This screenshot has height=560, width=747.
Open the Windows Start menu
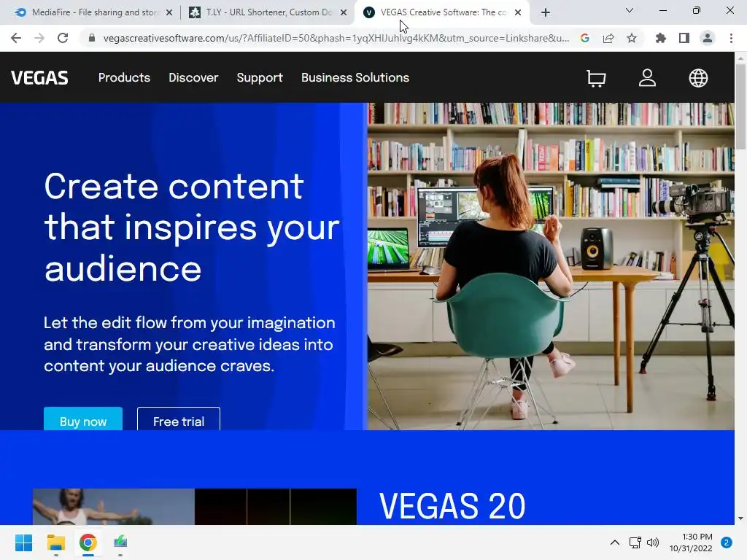pyautogui.click(x=23, y=542)
